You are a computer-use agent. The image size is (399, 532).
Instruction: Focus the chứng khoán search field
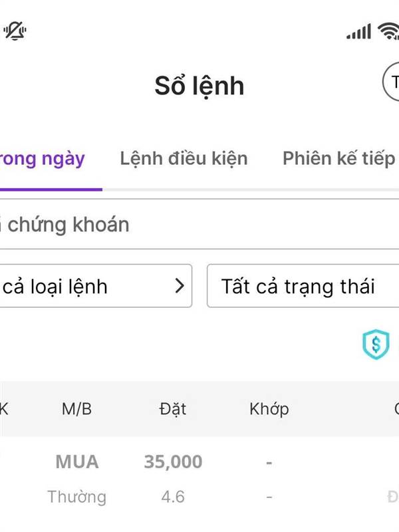(199, 224)
